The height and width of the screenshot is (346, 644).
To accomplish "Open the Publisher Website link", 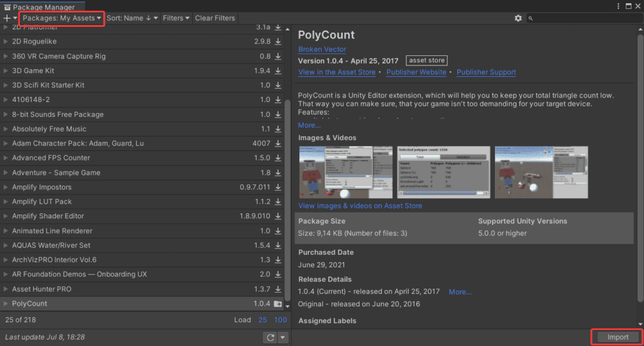I will point(416,72).
